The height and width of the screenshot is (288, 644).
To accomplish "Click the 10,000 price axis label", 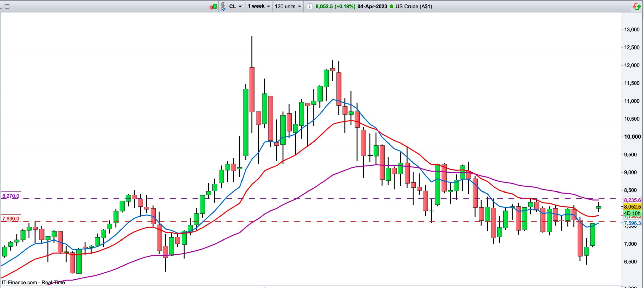I will point(632,137).
